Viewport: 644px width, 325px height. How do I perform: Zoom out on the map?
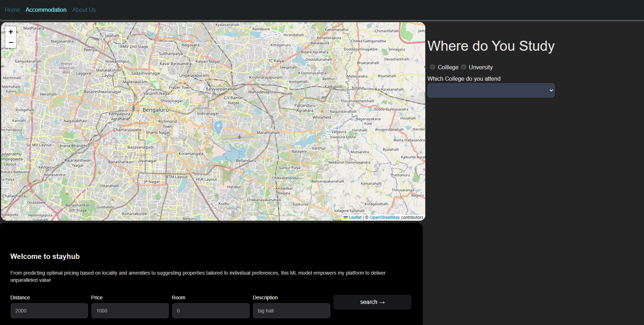pyautogui.click(x=11, y=42)
